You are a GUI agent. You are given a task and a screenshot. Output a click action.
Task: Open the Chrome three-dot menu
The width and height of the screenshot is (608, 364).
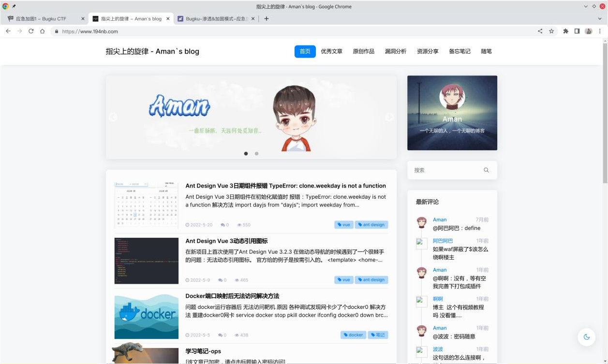click(x=600, y=31)
